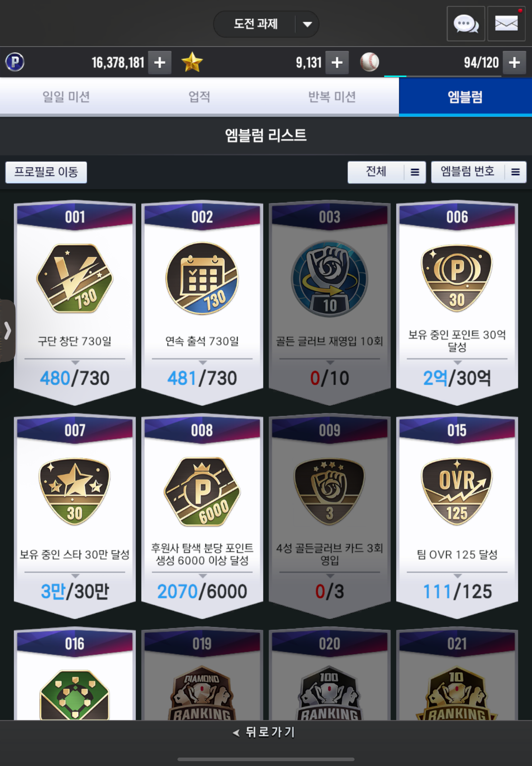Open the 엠블럼 번호 sort dropdown
Image resolution: width=532 pixels, height=766 pixels.
479,172
